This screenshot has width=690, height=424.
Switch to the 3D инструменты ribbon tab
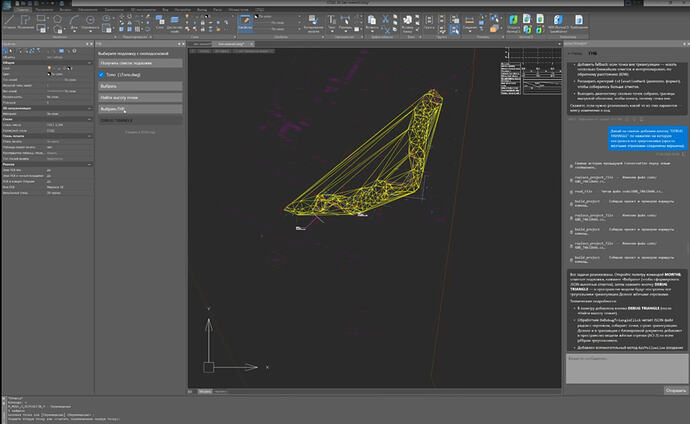tap(143, 10)
